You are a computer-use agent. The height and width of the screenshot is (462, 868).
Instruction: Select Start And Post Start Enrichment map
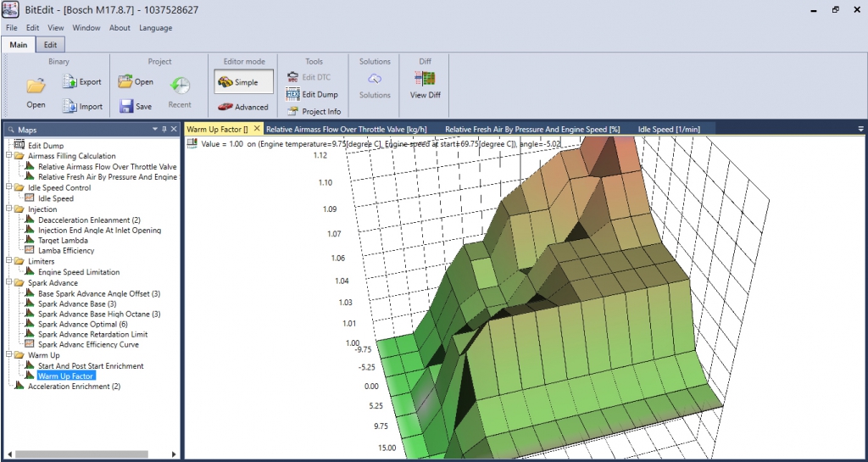(x=91, y=365)
